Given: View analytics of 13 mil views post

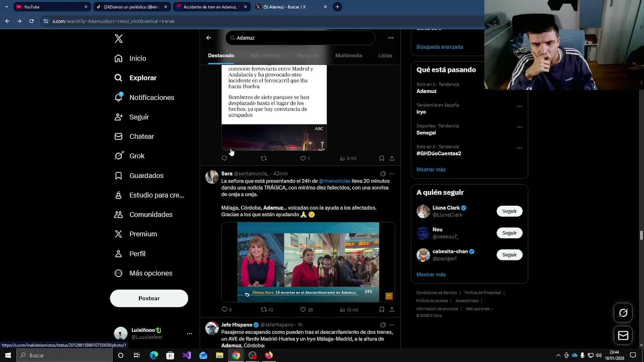Looking at the screenshot, I should point(349,310).
